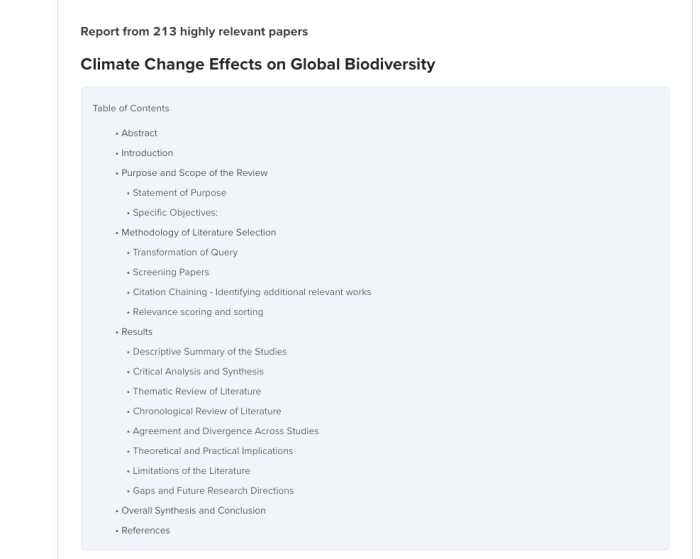Open the Abstract section link

click(139, 133)
